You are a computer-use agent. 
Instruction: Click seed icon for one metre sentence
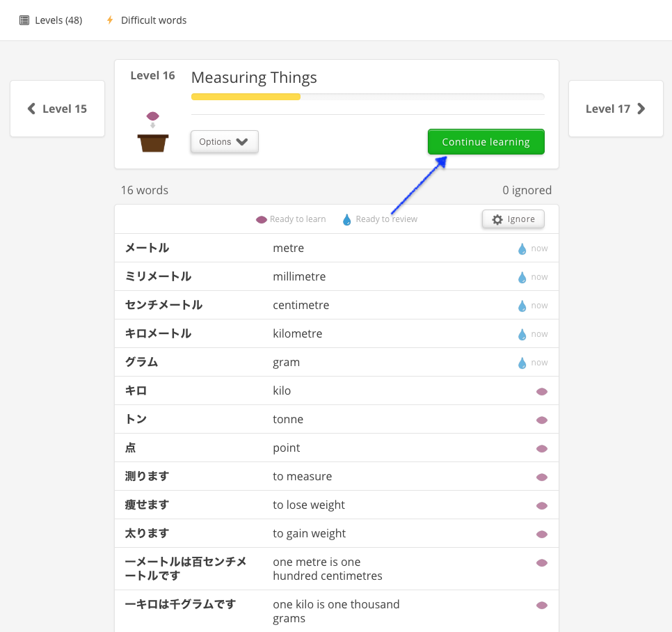(542, 563)
